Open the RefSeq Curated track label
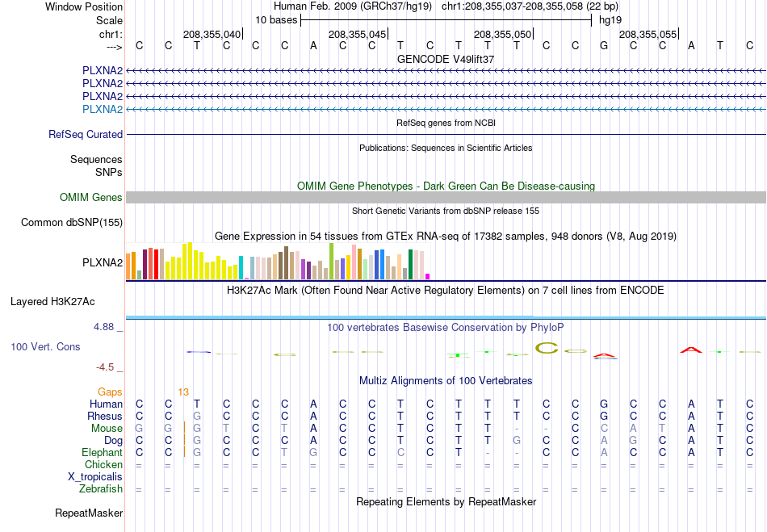 [86, 135]
